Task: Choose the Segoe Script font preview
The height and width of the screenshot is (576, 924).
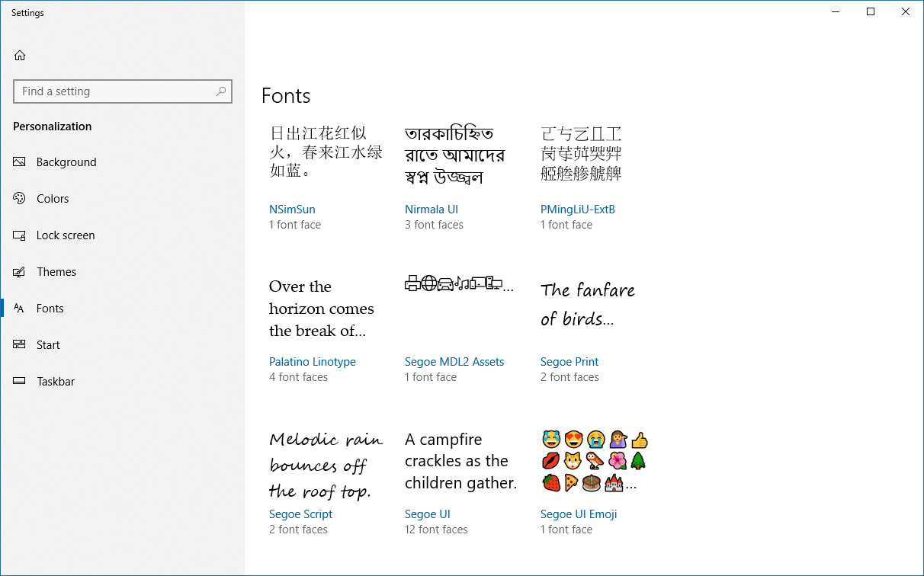Action: [326, 465]
